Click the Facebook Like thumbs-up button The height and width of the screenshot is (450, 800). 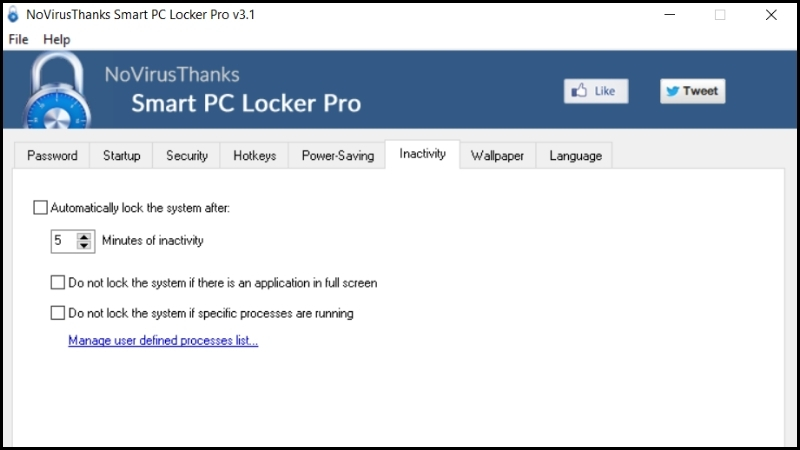(x=596, y=91)
